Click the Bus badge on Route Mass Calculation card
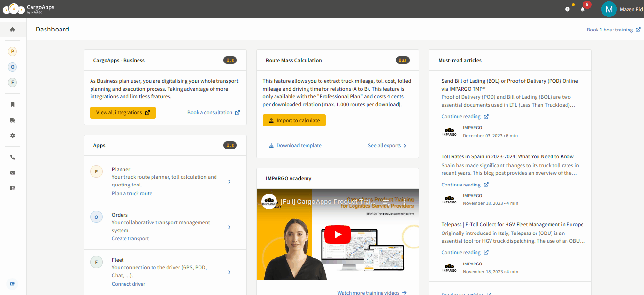 pyautogui.click(x=402, y=61)
